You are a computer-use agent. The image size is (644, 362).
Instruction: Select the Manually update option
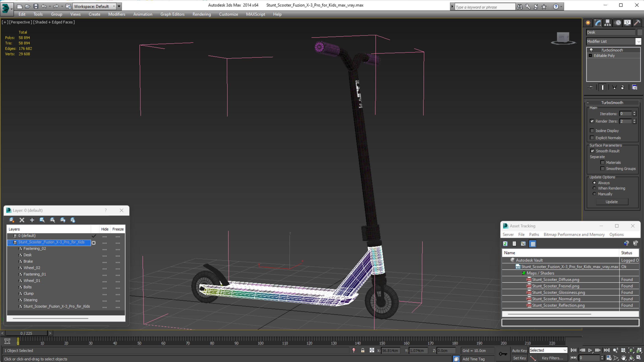pyautogui.click(x=594, y=194)
